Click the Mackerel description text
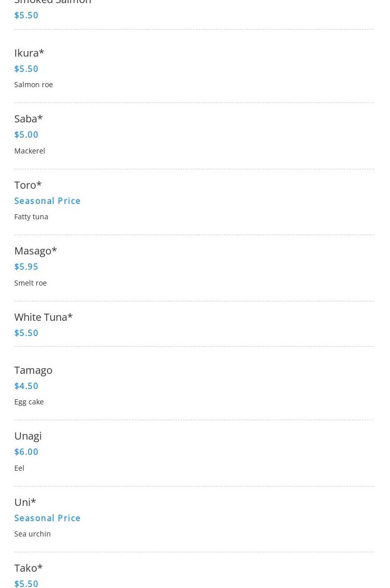The height and width of the screenshot is (588, 390). [30, 151]
